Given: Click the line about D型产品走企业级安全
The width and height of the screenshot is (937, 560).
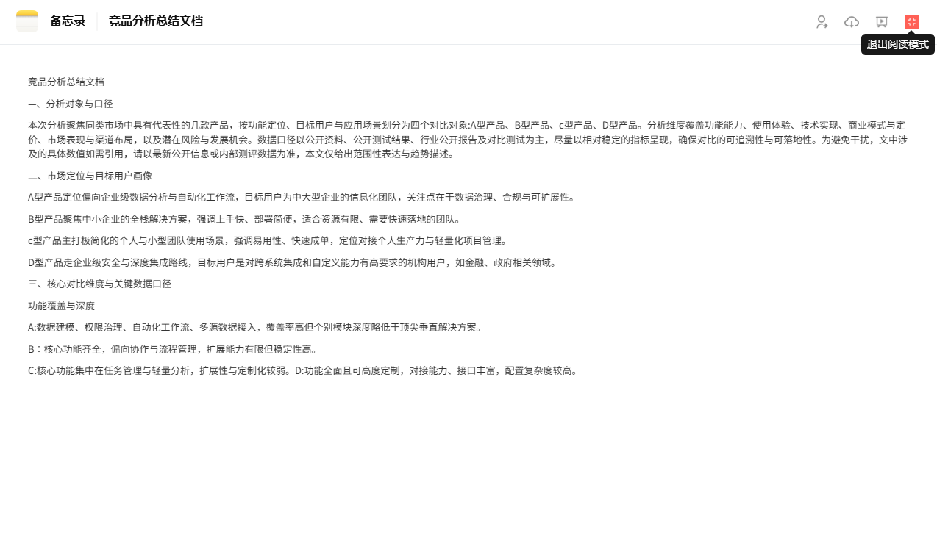Looking at the screenshot, I should [292, 262].
